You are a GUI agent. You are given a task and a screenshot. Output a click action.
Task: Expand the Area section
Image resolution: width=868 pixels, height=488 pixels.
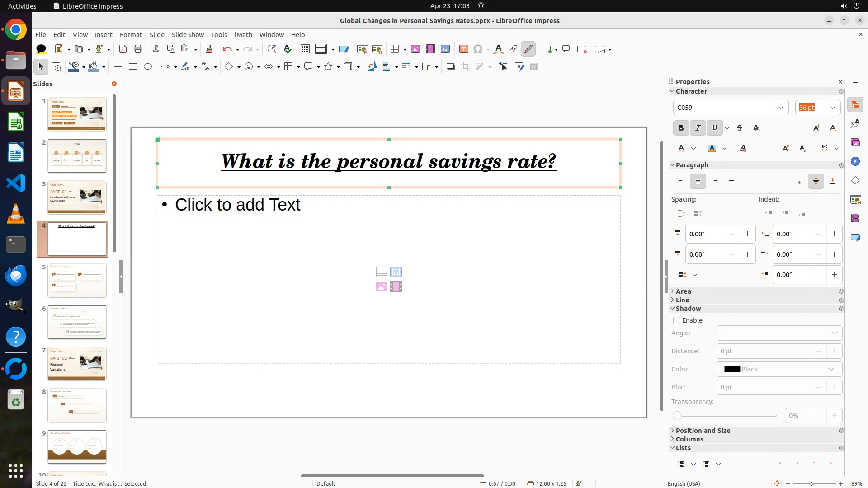click(683, 291)
